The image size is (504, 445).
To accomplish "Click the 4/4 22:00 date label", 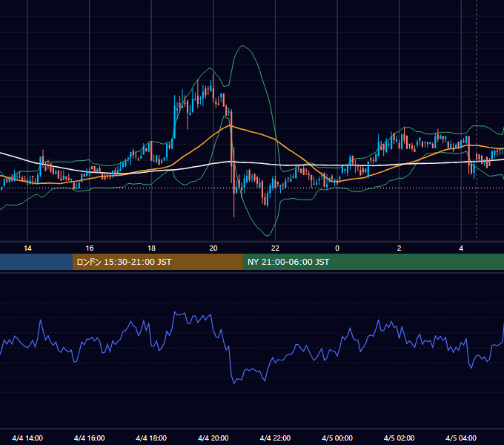I will coord(275,438).
